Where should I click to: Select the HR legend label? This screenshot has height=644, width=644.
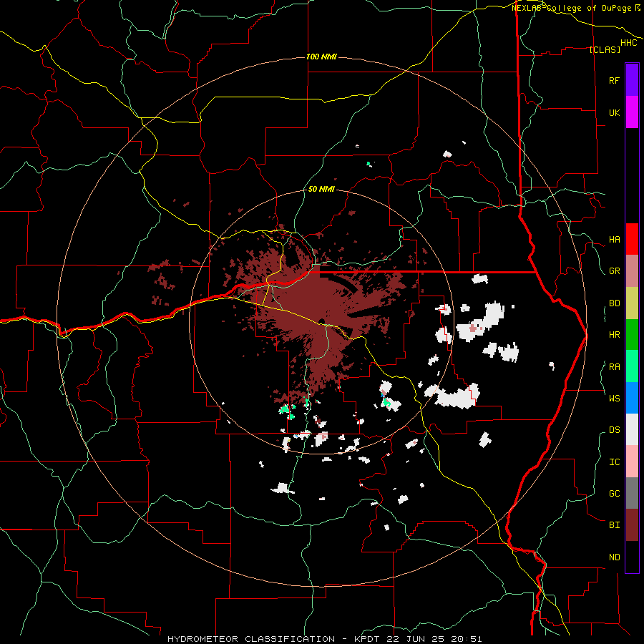tap(614, 335)
